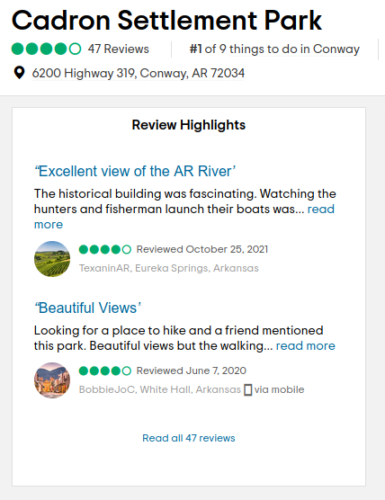Open the 47 Reviews link
Viewport: 385px width, 500px height.
[118, 49]
